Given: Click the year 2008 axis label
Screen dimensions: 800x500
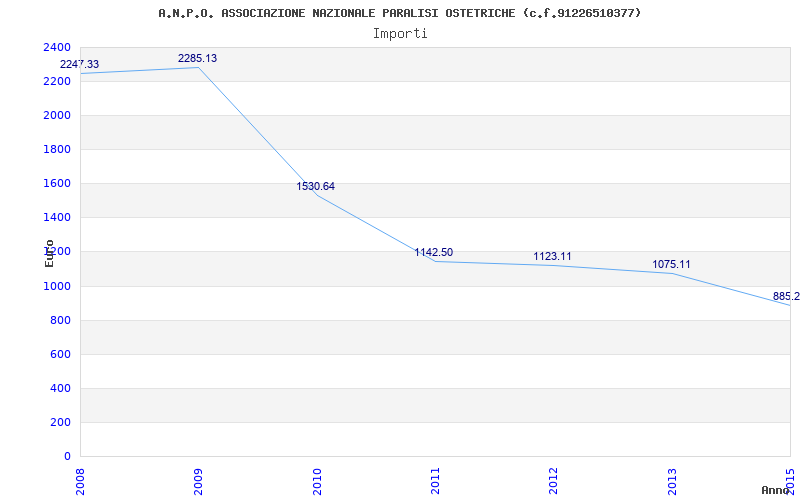Looking at the screenshot, I should click(80, 480).
